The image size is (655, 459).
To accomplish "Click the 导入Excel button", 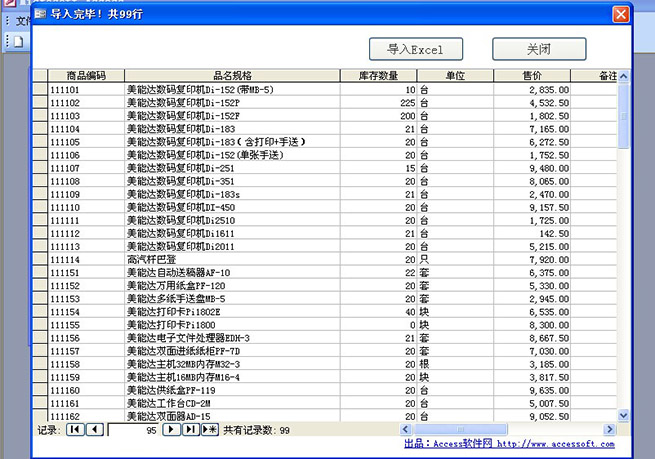I will coord(416,49).
